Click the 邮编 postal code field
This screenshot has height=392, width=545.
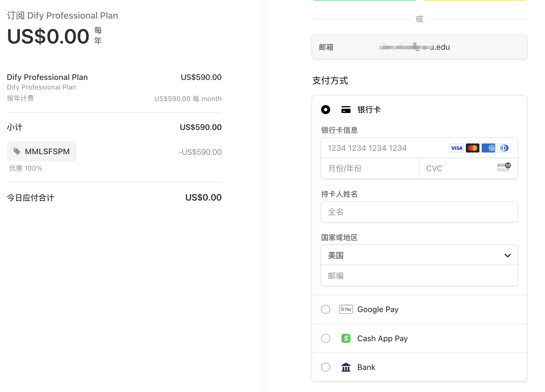419,276
